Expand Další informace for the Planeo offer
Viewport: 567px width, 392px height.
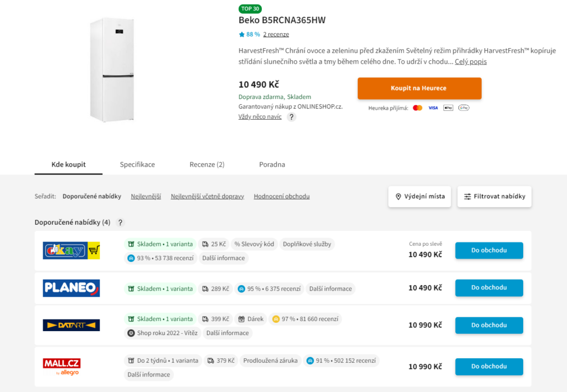(x=331, y=288)
